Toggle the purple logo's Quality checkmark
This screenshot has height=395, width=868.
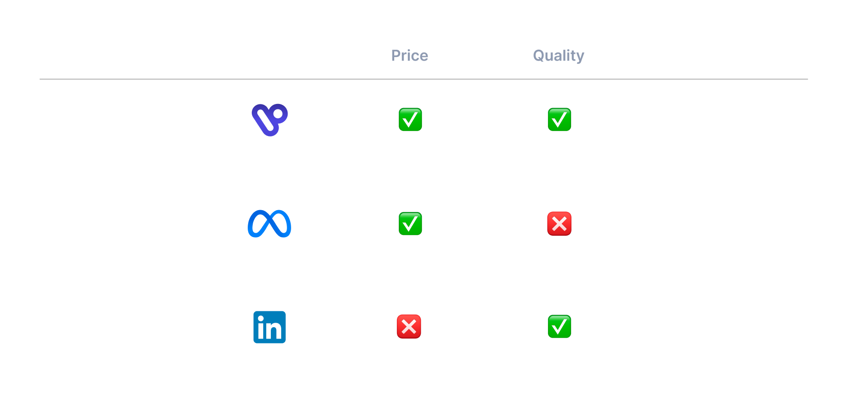point(559,120)
